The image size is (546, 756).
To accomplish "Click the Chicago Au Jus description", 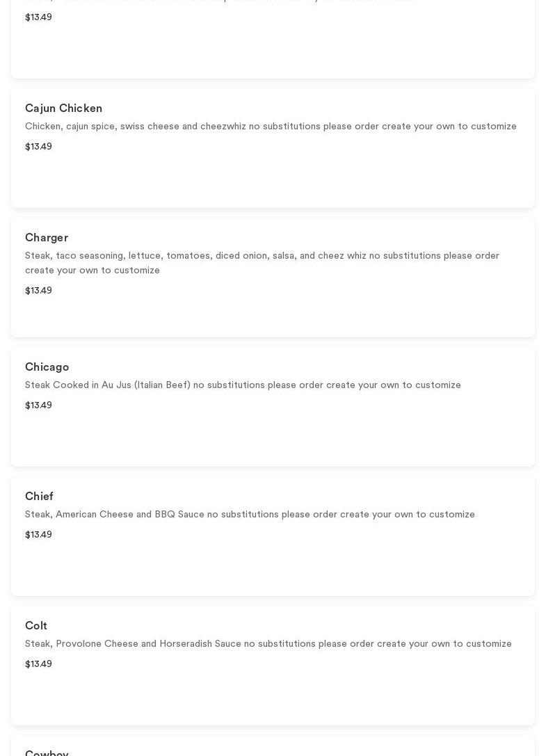I will (x=243, y=385).
